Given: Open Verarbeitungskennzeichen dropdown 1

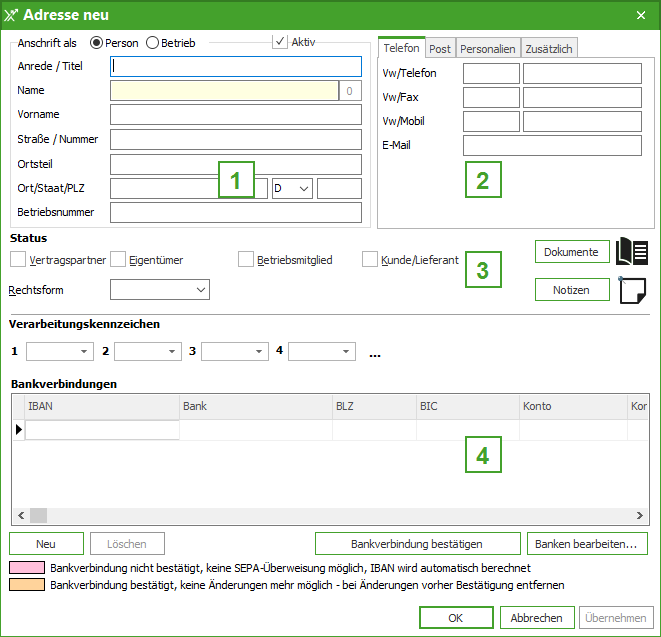Looking at the screenshot, I should point(59,352).
